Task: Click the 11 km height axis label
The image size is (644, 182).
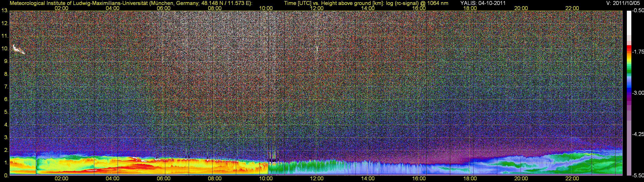Action: [x=5, y=36]
